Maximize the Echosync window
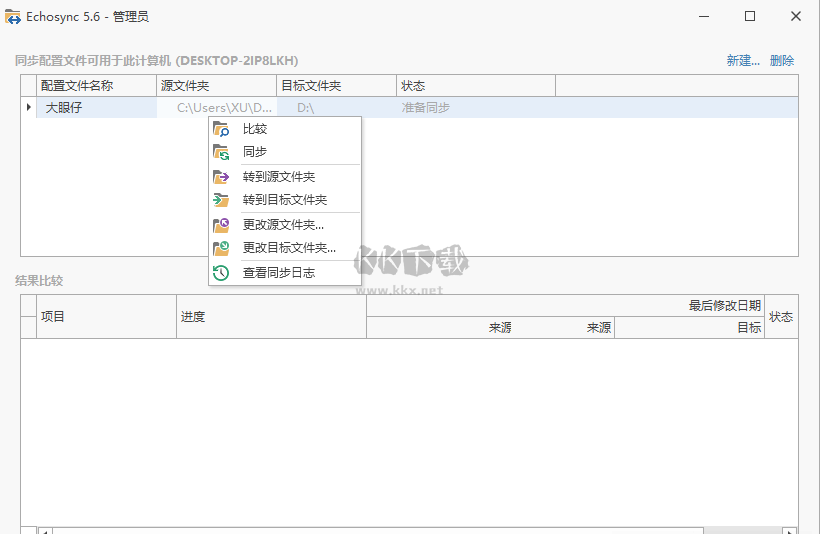 750,17
